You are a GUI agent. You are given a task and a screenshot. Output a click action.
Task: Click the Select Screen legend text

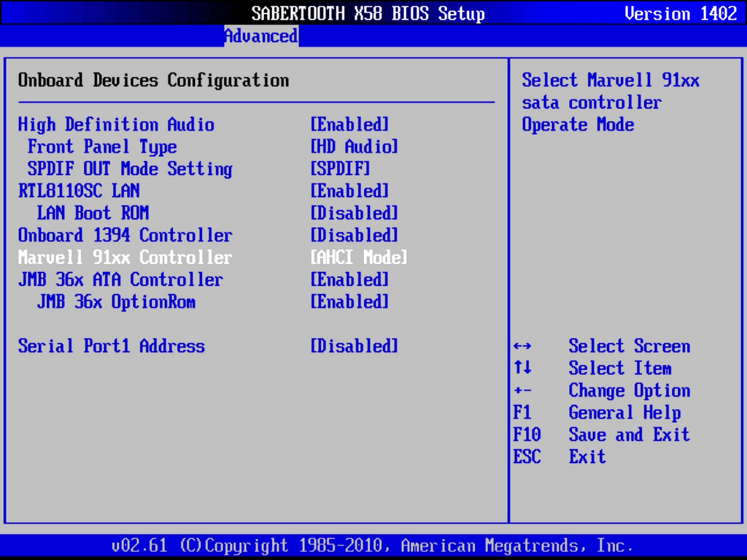[x=630, y=346]
